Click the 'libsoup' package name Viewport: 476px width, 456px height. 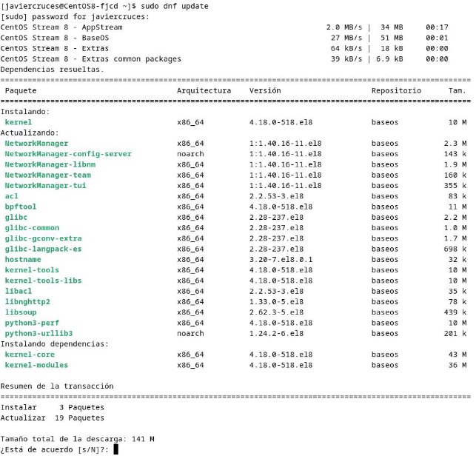21,312
